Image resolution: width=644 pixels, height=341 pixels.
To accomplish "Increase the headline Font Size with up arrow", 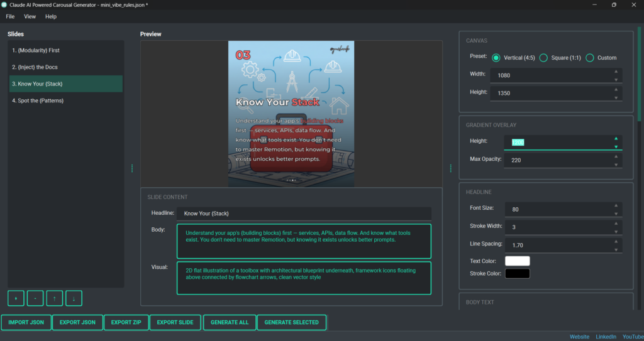I will pyautogui.click(x=616, y=205).
